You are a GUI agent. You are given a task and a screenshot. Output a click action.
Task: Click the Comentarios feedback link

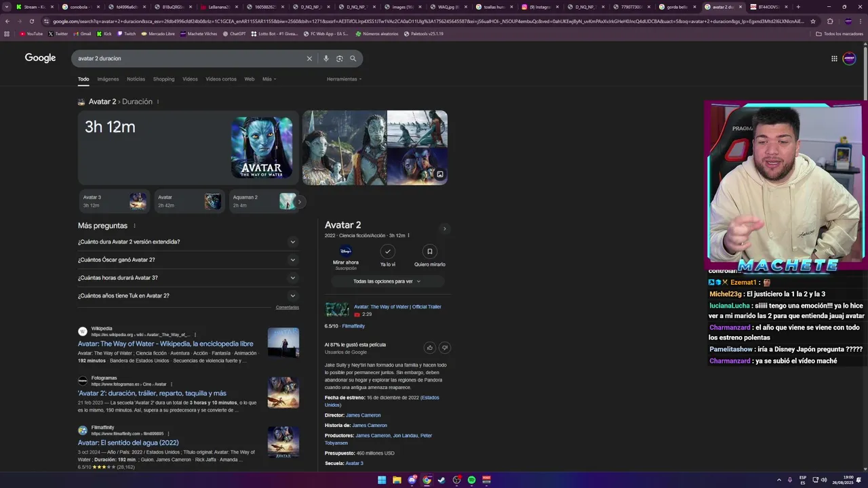288,307
